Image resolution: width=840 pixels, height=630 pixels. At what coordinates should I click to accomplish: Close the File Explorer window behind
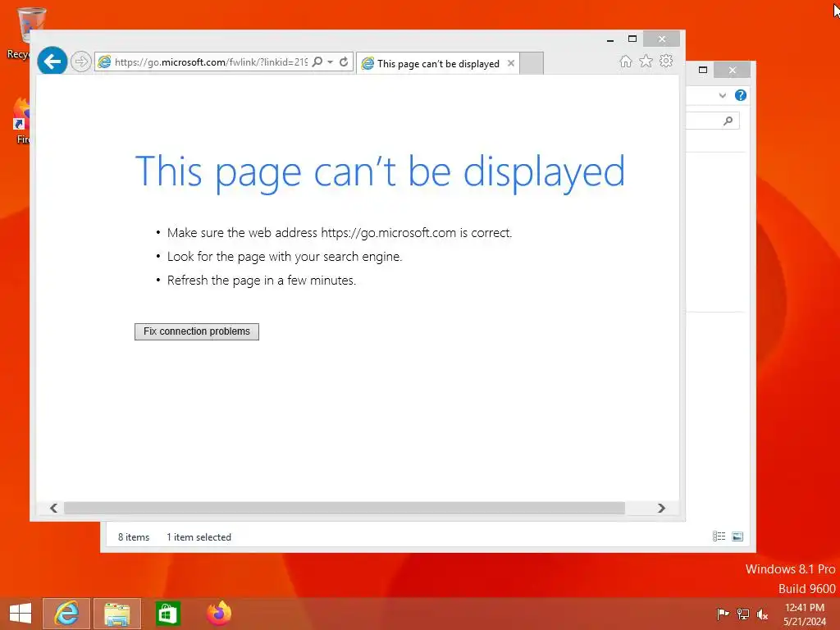click(x=733, y=70)
